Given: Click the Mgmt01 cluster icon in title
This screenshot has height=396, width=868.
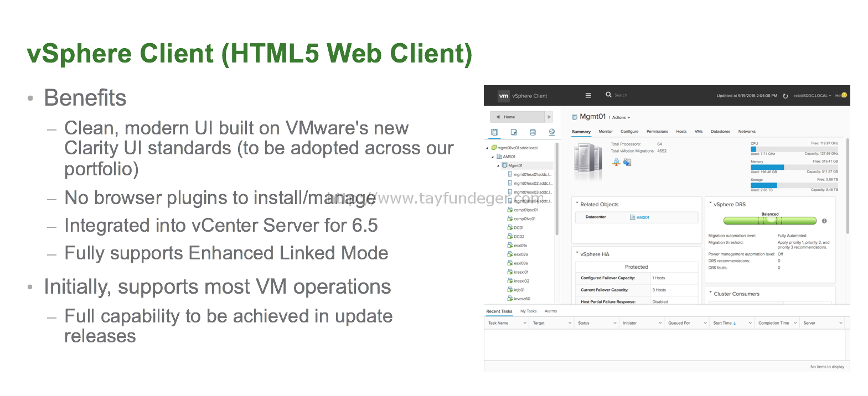Looking at the screenshot, I should click(x=575, y=117).
